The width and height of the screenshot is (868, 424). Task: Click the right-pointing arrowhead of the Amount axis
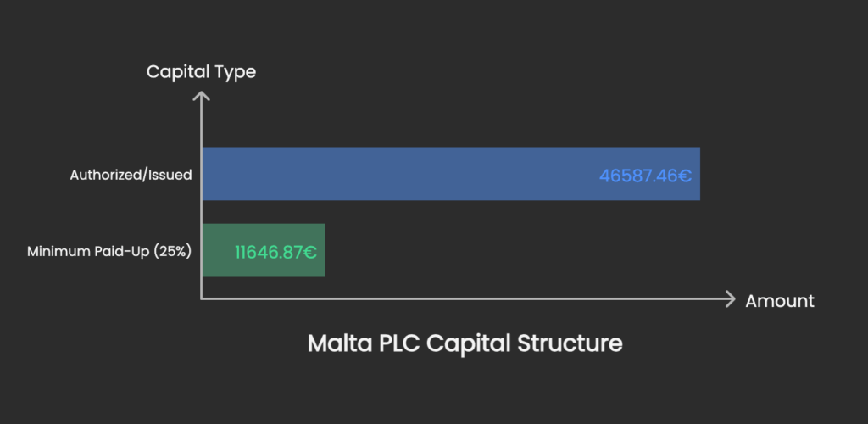(730, 298)
